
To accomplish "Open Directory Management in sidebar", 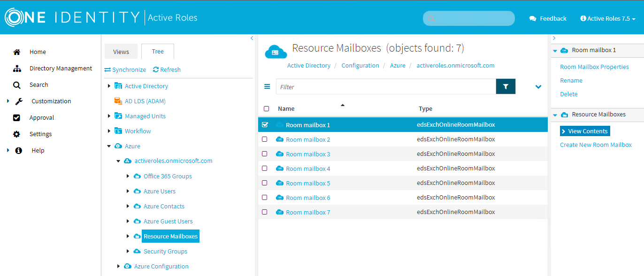I will pyautogui.click(x=61, y=68).
